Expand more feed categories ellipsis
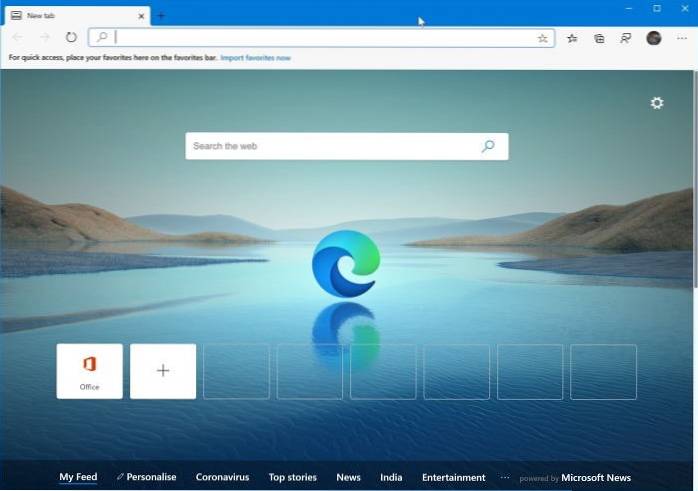Screen dimensions: 698x491 pos(504,477)
